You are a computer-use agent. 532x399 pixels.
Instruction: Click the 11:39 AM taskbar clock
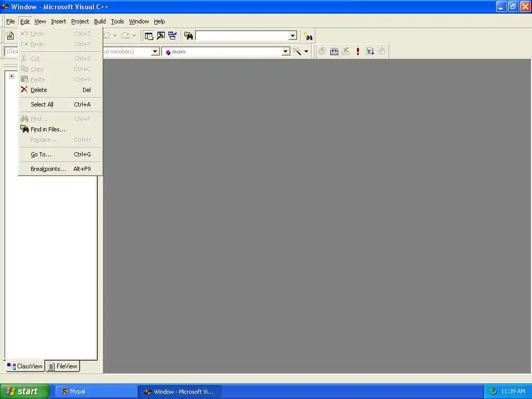click(513, 391)
